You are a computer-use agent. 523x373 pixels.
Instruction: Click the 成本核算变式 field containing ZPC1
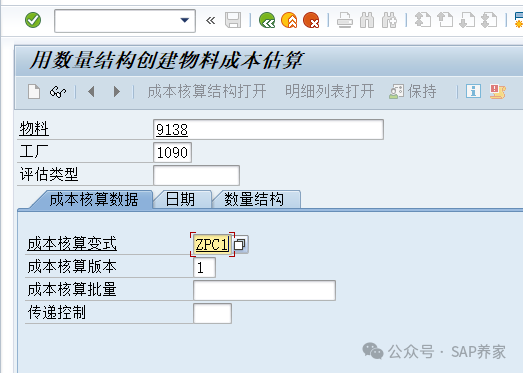click(212, 245)
